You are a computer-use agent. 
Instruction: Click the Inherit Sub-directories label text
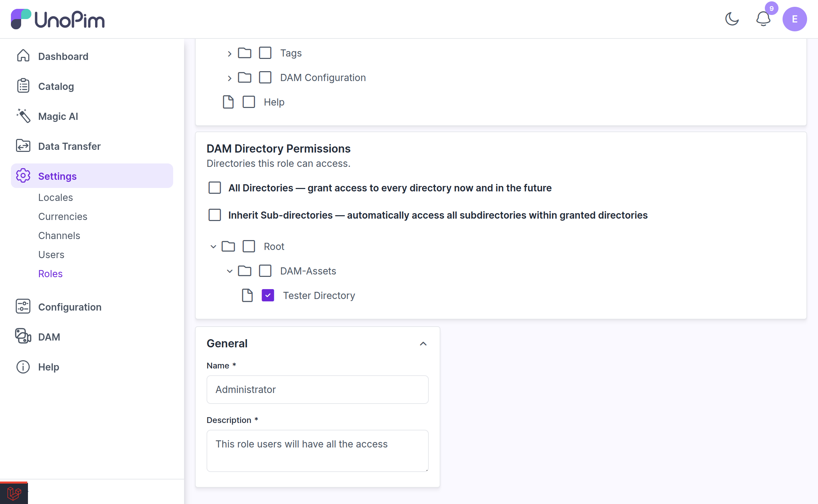click(x=438, y=215)
